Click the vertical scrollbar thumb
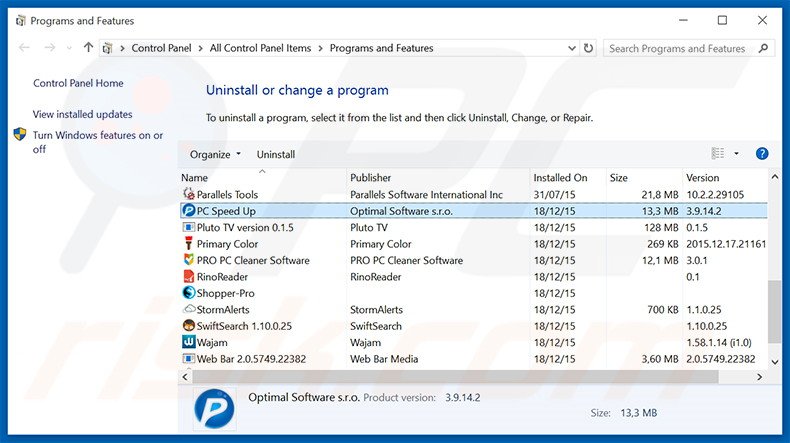The height and width of the screenshot is (443, 790). coord(774,312)
